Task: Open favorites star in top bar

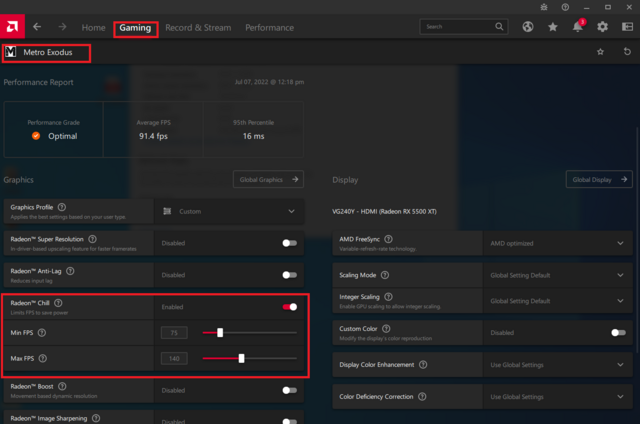Action: pyautogui.click(x=553, y=27)
